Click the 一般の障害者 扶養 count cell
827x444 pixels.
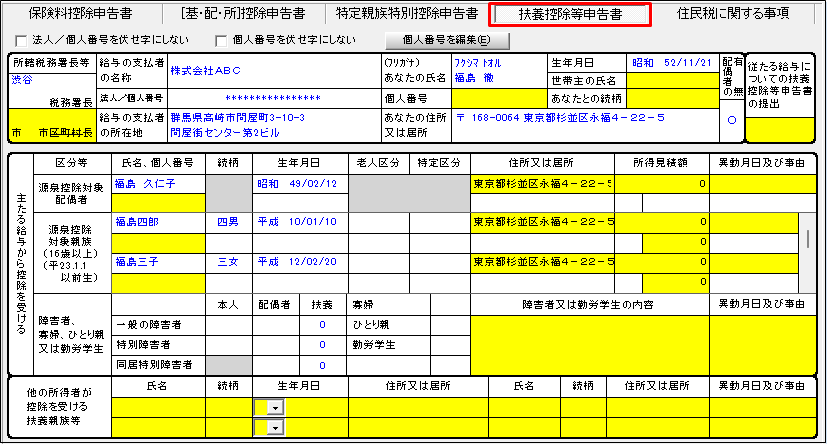[322, 324]
